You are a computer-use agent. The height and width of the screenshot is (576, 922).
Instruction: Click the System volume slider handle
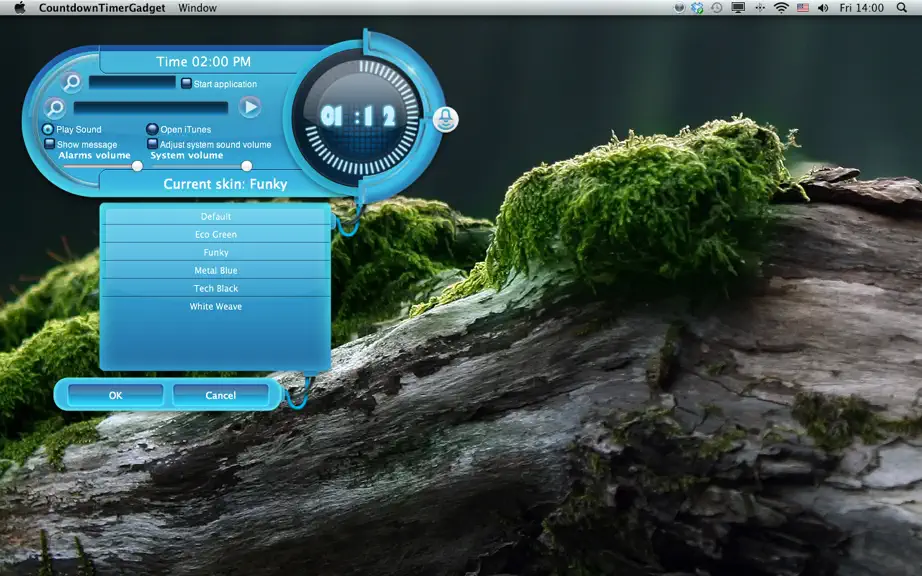247,166
